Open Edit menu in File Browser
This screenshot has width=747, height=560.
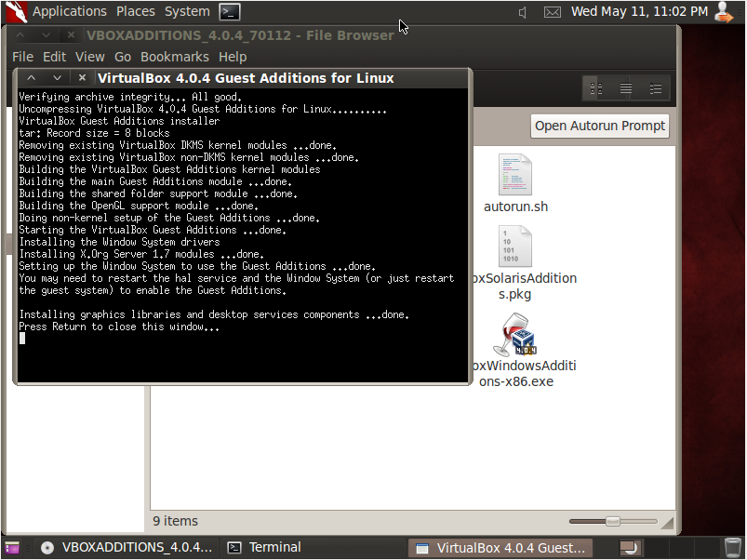(54, 57)
